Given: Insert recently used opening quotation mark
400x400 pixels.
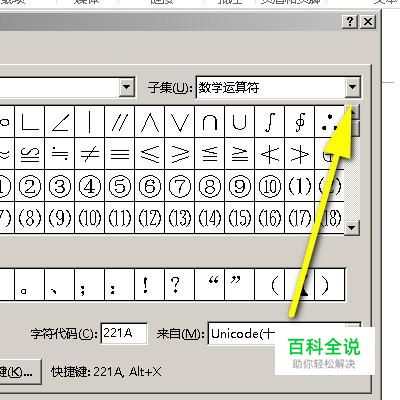Looking at the screenshot, I should [210, 285].
